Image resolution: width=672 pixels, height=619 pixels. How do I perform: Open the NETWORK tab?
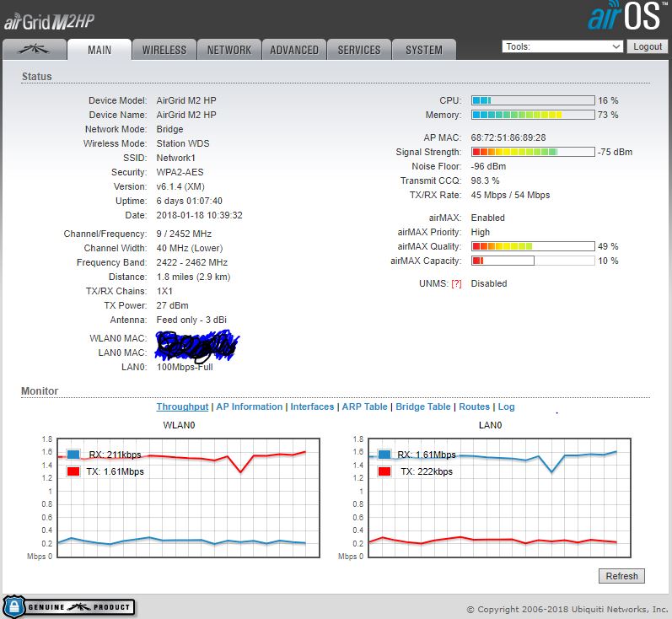[229, 50]
